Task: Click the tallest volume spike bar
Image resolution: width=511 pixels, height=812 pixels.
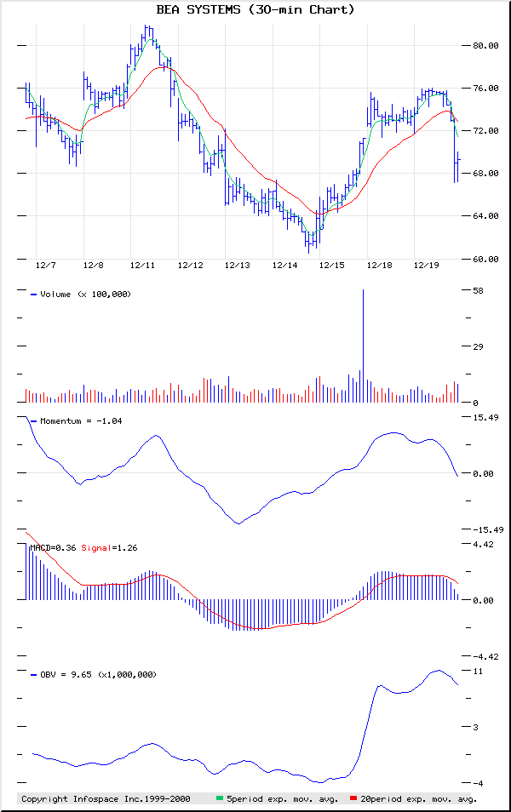Action: coord(363,346)
